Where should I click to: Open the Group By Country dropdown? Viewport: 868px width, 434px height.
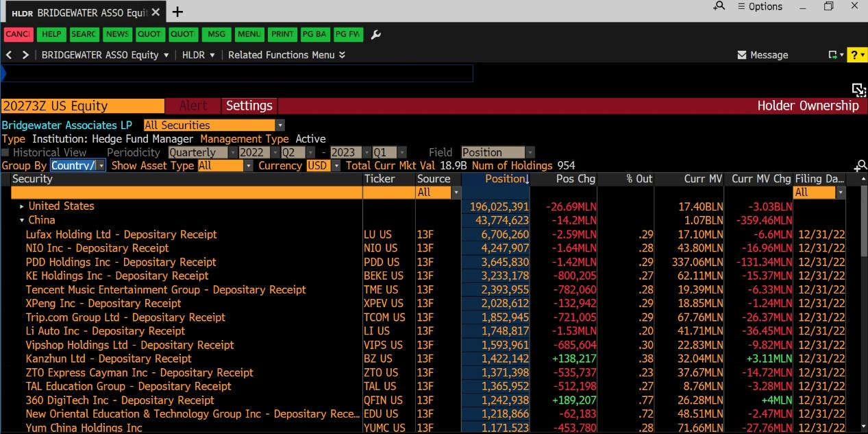pyautogui.click(x=78, y=165)
